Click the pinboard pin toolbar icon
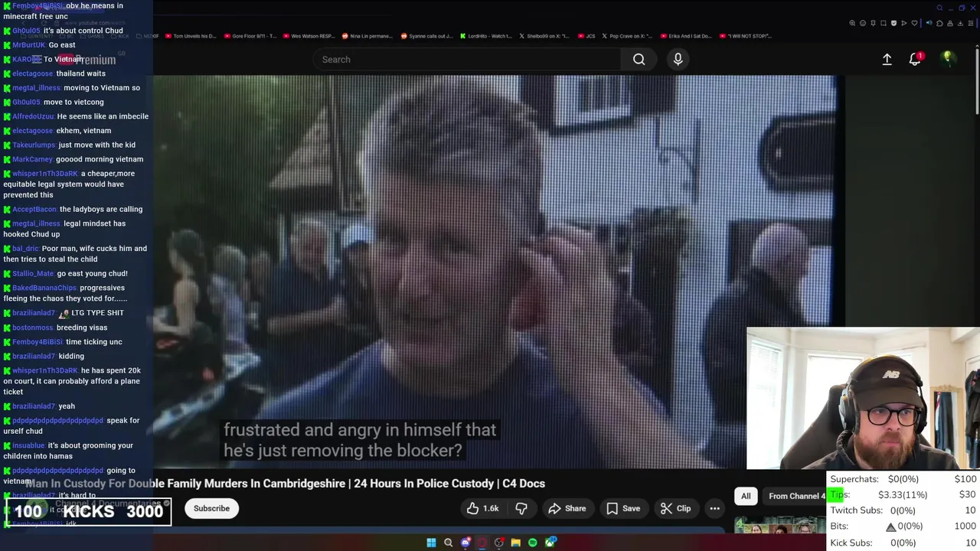The height and width of the screenshot is (551, 980). pos(873,23)
